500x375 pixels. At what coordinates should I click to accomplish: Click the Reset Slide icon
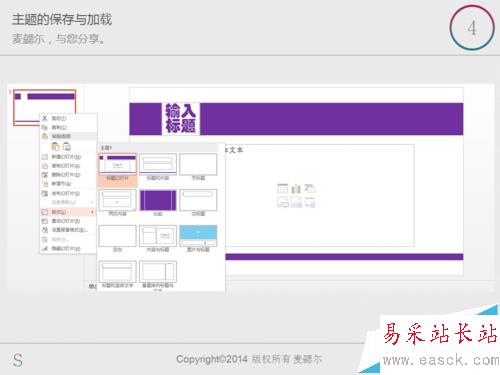click(45, 221)
